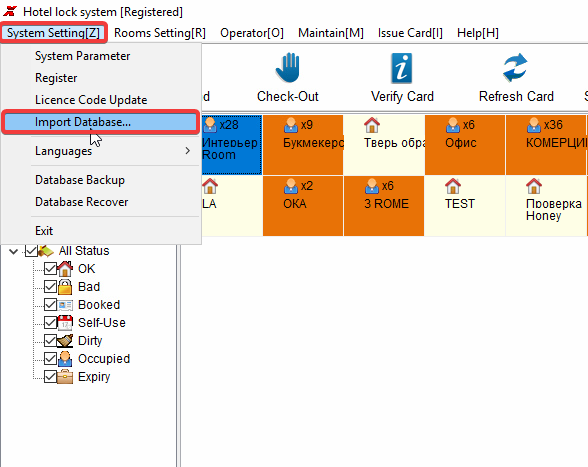The image size is (588, 467).
Task: Collapse the All Status tree node
Action: [x=14, y=251]
